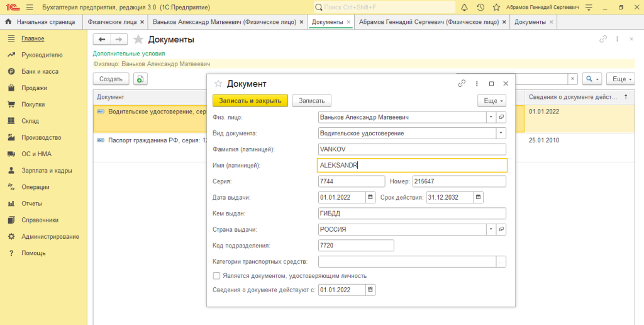644x325 pixels.
Task: Open the main hamburger menu next to 1C logo
Action: (x=29, y=8)
